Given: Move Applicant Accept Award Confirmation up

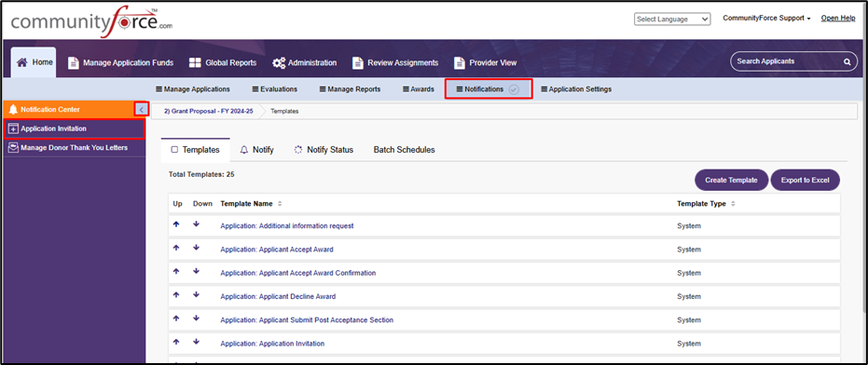Looking at the screenshot, I should coord(176,272).
